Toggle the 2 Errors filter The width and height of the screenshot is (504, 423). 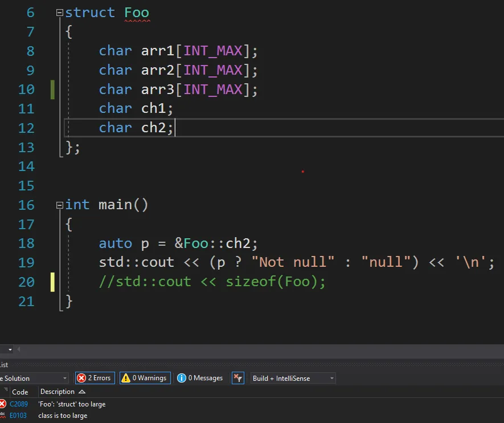(95, 378)
